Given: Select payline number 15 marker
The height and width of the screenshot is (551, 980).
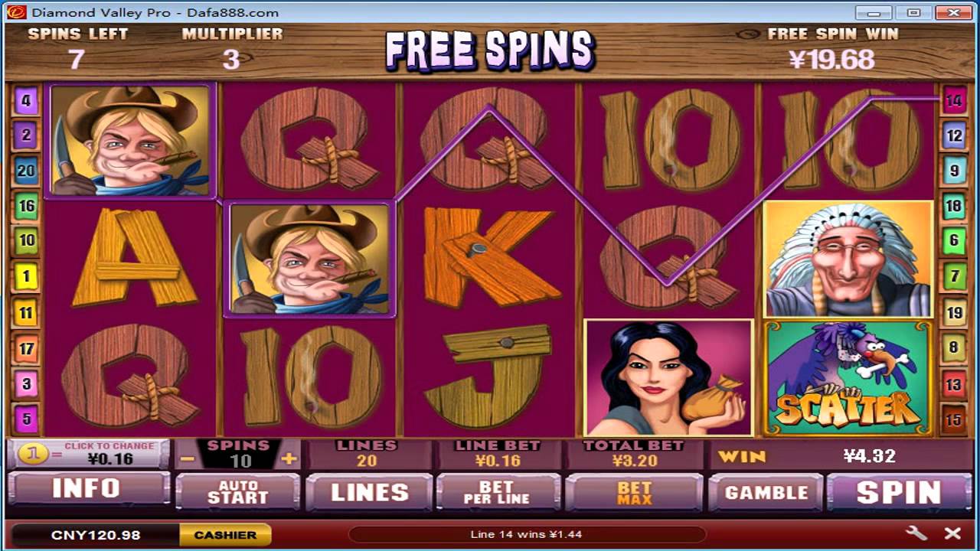Looking at the screenshot, I should pos(954,420).
